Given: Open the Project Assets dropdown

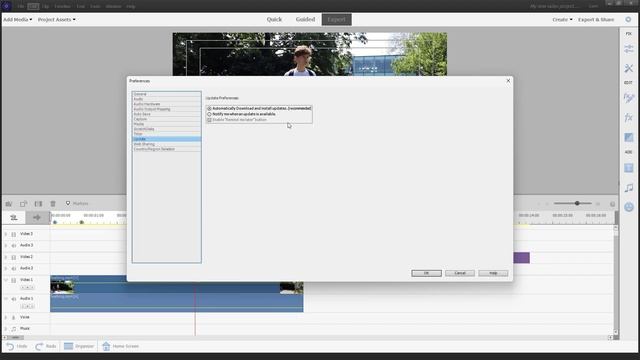Looking at the screenshot, I should (x=57, y=20).
